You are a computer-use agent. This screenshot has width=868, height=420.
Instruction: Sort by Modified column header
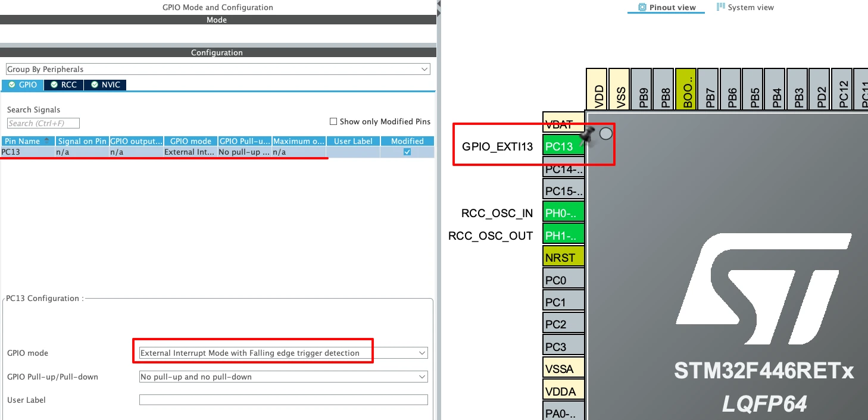407,141
